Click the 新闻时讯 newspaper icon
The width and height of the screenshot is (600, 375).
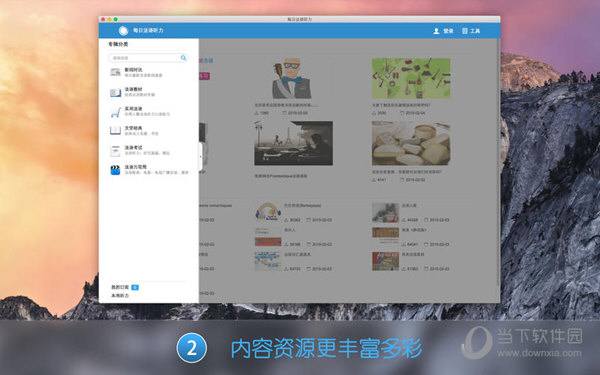coord(116,72)
